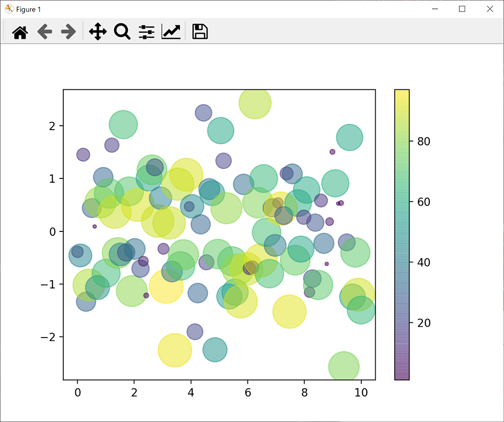504x422 pixels.
Task: Click the x-axis tick label 2
Action: pyautogui.click(x=134, y=393)
